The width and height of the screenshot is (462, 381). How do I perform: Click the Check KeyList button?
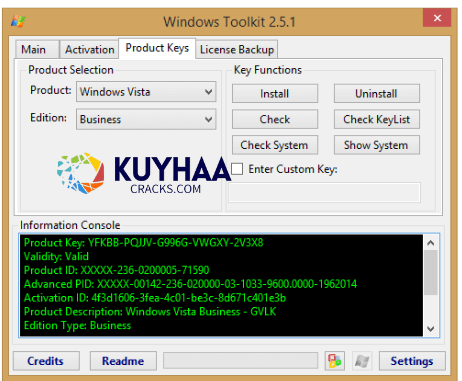coord(377,119)
